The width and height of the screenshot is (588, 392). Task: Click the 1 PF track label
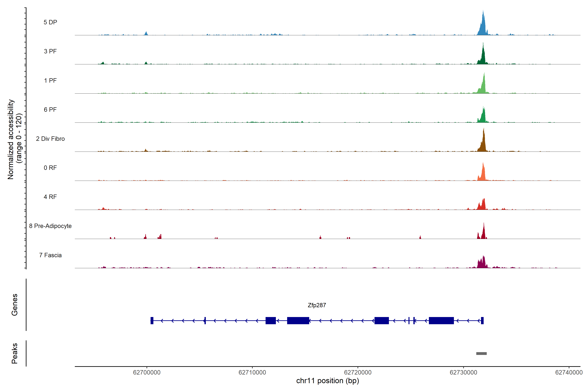[x=50, y=81]
